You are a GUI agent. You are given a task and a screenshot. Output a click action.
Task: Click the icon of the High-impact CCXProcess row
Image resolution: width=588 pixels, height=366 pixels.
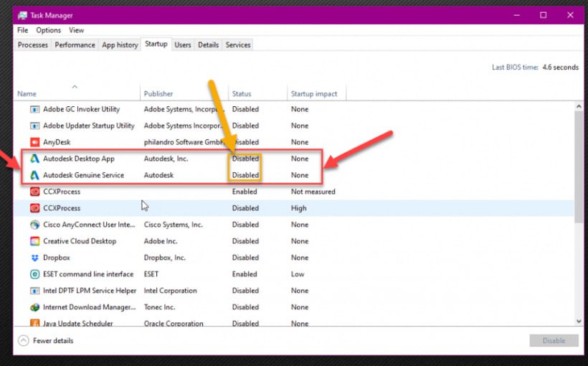tap(34, 208)
